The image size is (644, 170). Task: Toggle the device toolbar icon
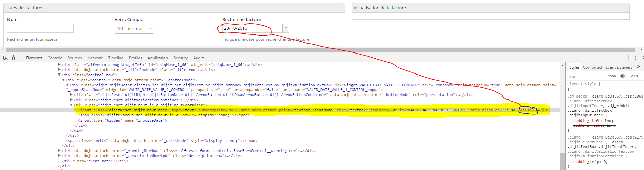15,58
